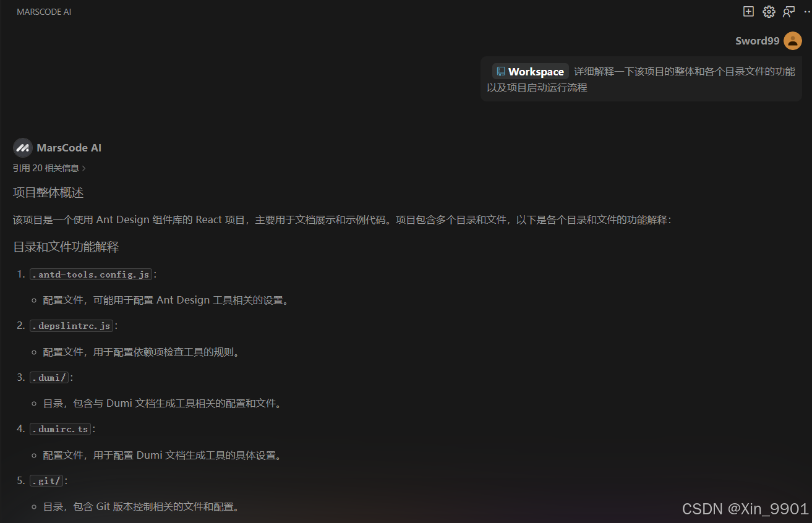
Task: Click the 项目整体概述 heading text
Action: [x=48, y=192]
